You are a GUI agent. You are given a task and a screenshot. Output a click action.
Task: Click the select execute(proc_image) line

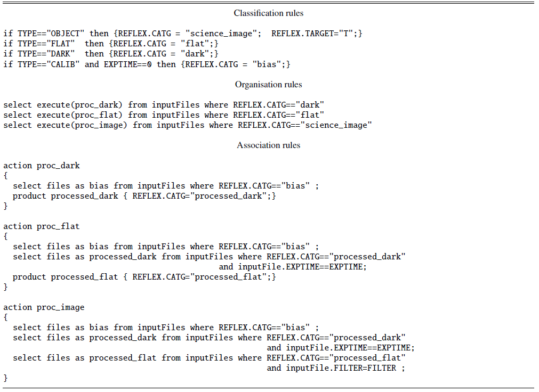point(188,125)
